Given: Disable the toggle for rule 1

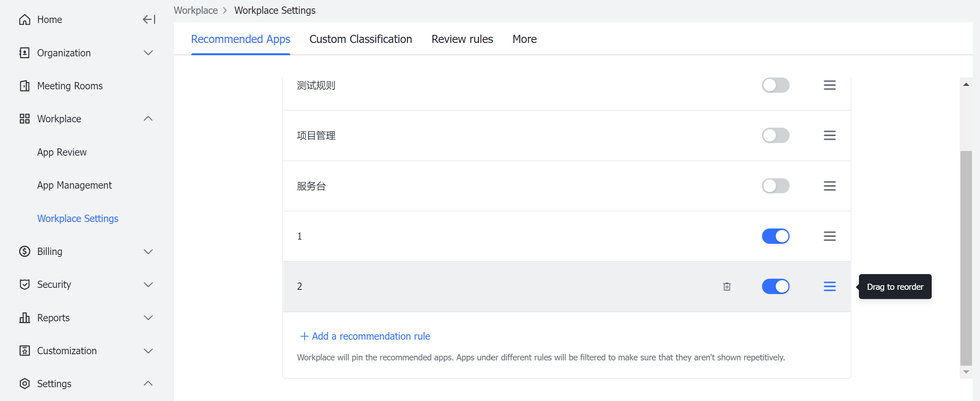Looking at the screenshot, I should 775,236.
